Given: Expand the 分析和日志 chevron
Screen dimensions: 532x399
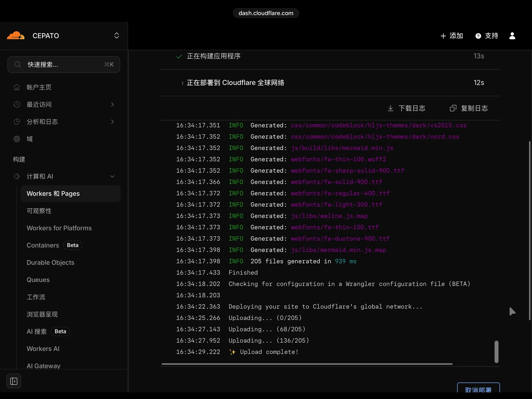Looking at the screenshot, I should 112,122.
